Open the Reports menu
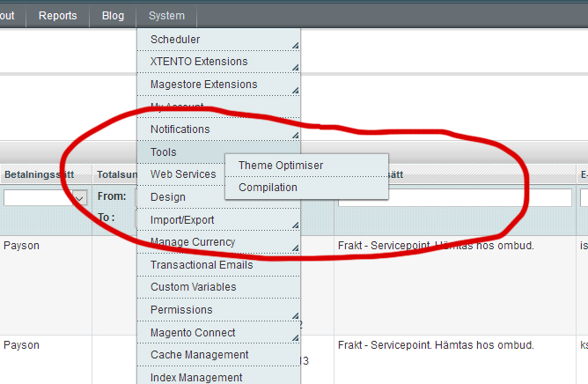The image size is (588, 384). coord(57,16)
